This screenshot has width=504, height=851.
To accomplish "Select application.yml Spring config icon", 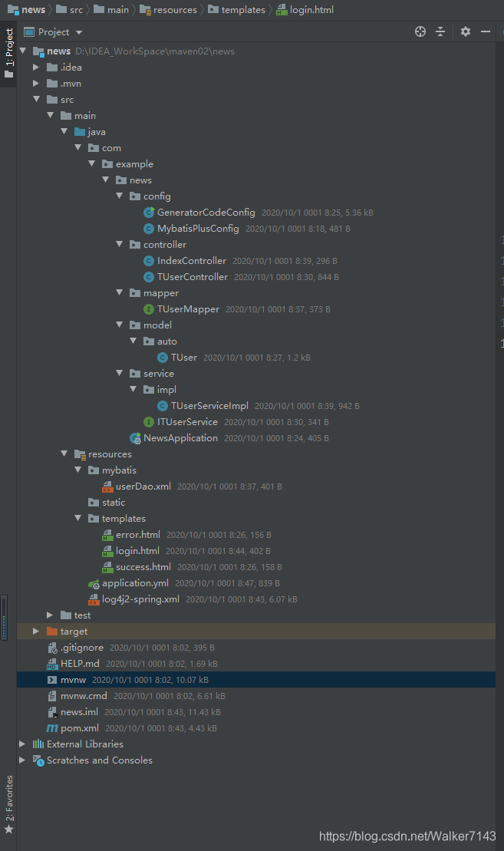I will point(94,583).
